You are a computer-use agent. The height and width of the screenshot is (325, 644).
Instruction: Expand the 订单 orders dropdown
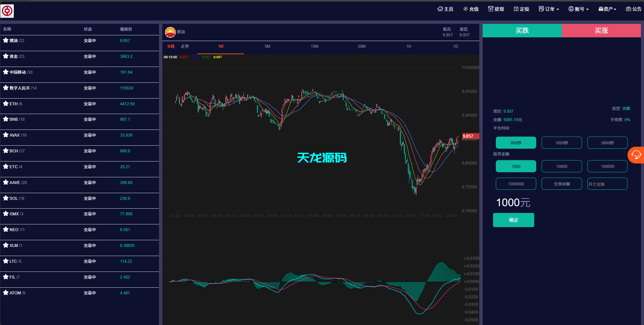pyautogui.click(x=548, y=9)
